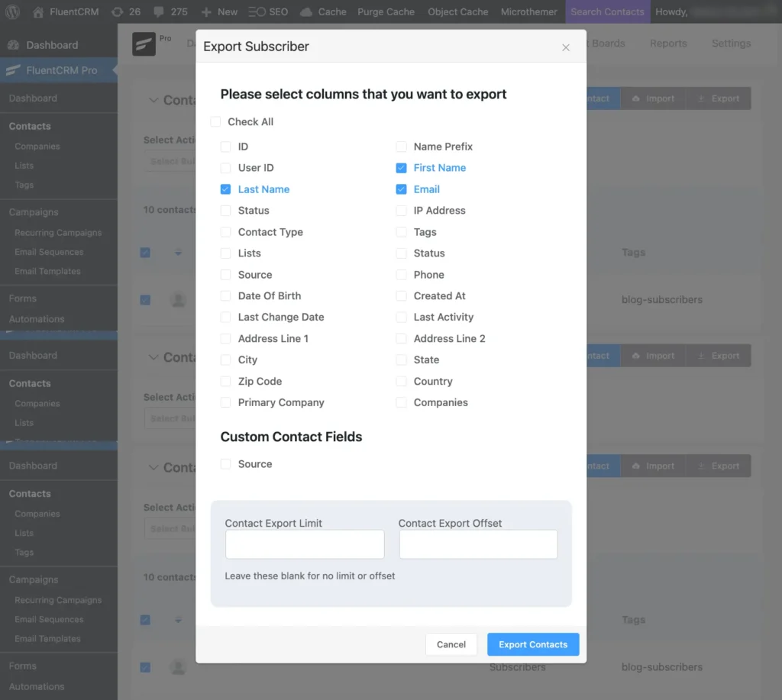
Task: Toggle the Check All checkbox
Action: (x=215, y=121)
